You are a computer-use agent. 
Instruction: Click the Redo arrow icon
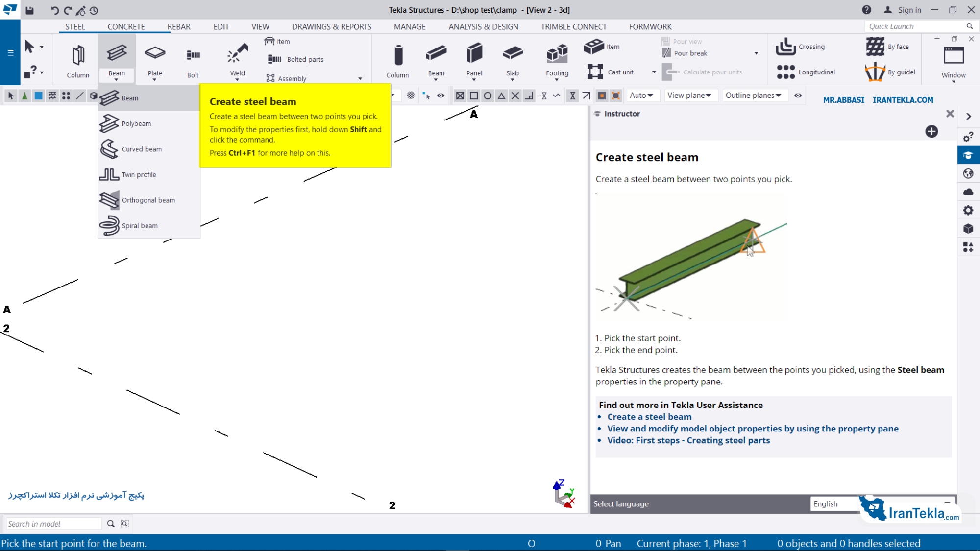click(x=68, y=10)
